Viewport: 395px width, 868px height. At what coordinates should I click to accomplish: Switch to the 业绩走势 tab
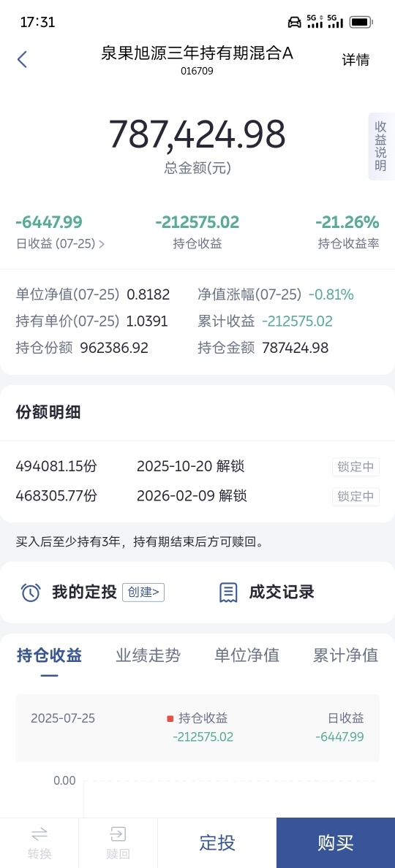[x=148, y=655]
